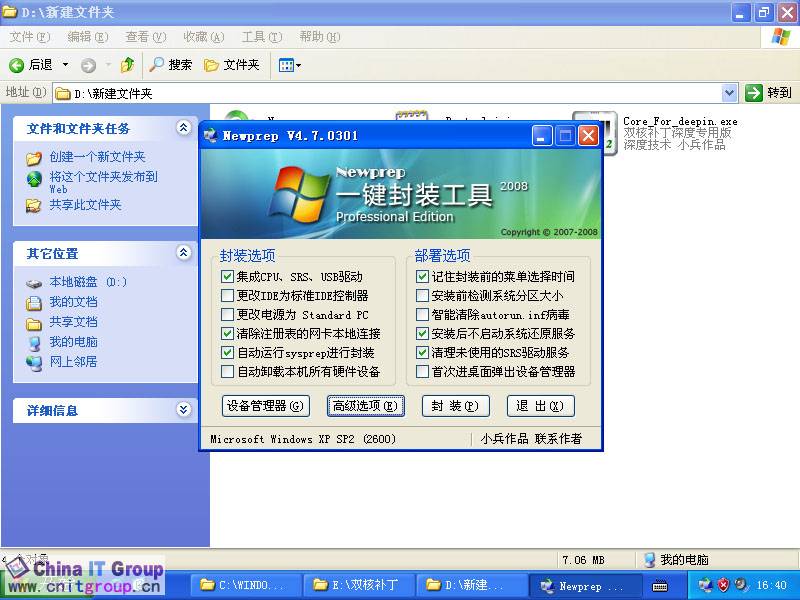Enable 更改IDE为标准IDE控制器 checkbox

(227, 295)
